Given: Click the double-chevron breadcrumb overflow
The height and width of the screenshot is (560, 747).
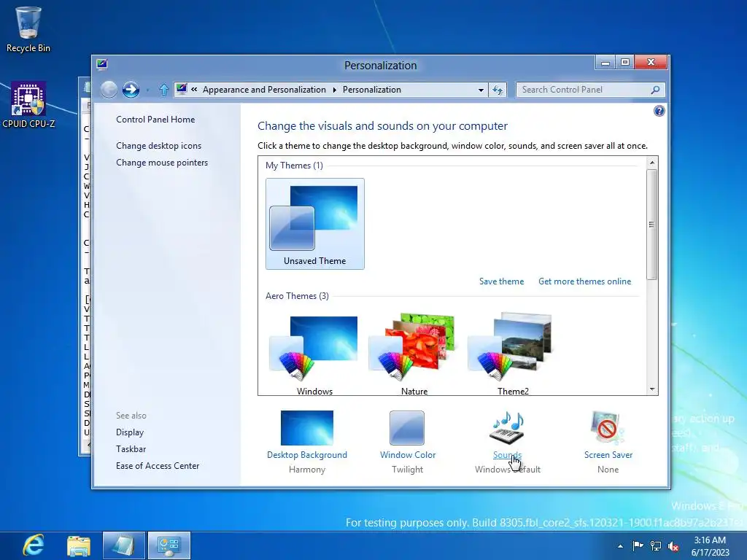Looking at the screenshot, I should point(194,89).
